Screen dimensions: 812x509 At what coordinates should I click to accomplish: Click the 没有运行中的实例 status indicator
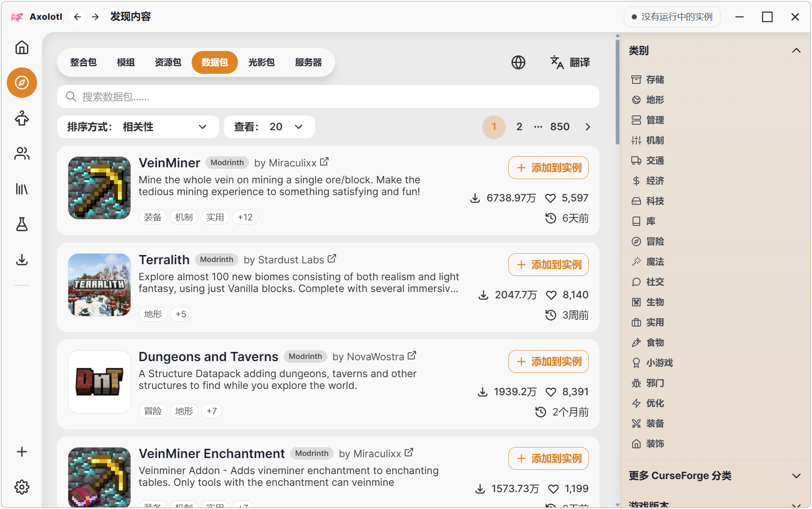point(672,17)
